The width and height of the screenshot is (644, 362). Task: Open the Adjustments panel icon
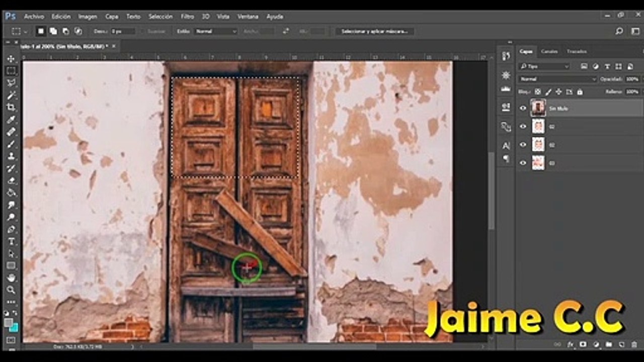pos(506,75)
